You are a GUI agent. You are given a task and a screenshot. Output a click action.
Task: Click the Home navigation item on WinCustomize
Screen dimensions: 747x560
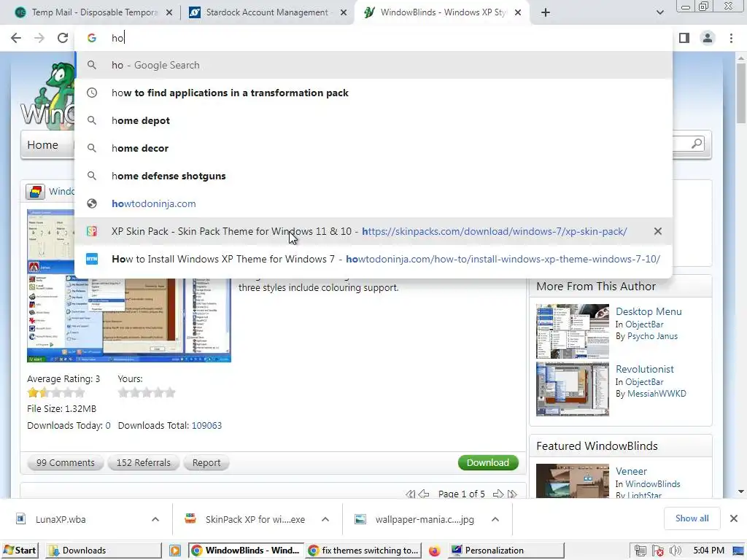tap(43, 145)
